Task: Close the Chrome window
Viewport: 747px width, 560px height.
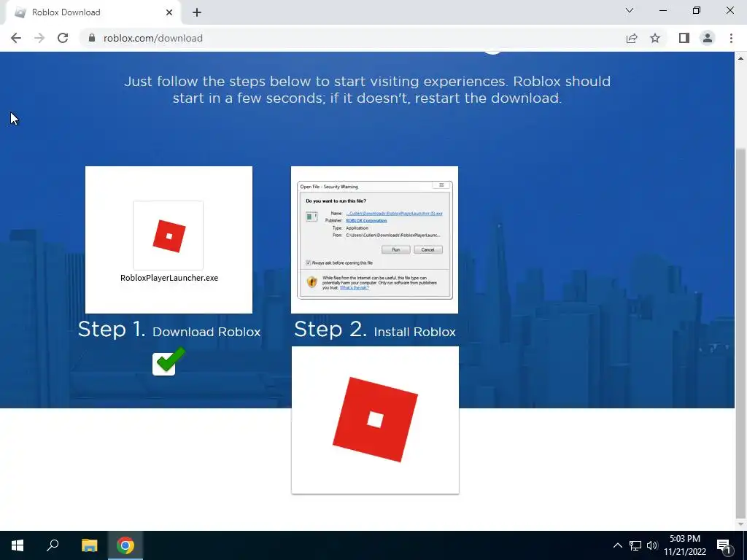Action: [x=729, y=10]
